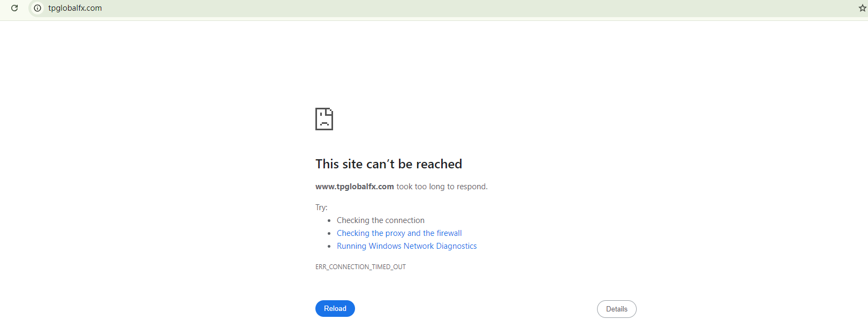
Task: Reload the page with the browser refresh icon
Action: tap(14, 8)
